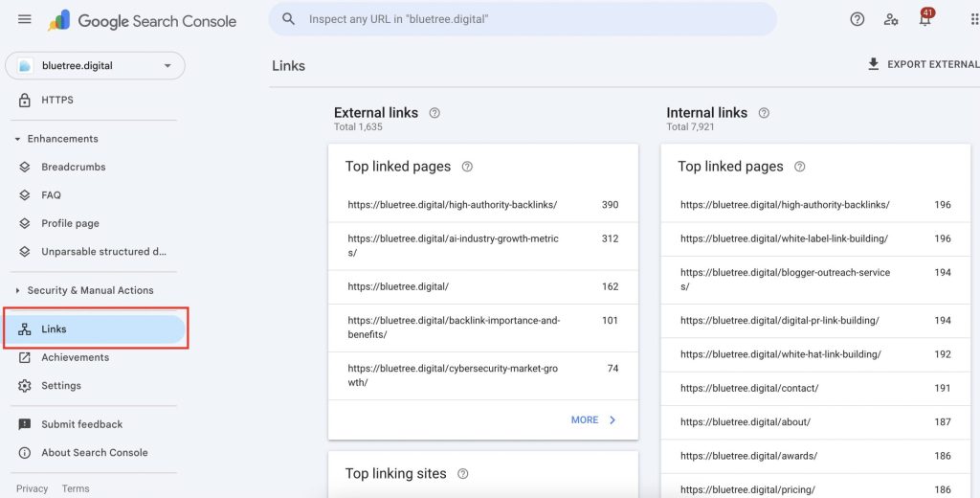Open internal white-hat-link-building row
The width and height of the screenshot is (980, 498).
click(x=815, y=354)
